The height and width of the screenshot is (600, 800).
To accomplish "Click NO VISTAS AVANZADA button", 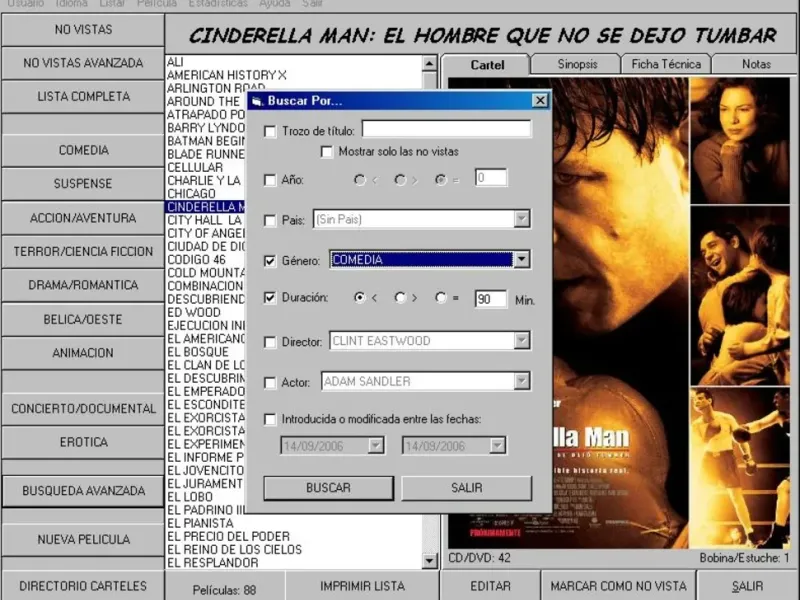I will click(x=83, y=63).
